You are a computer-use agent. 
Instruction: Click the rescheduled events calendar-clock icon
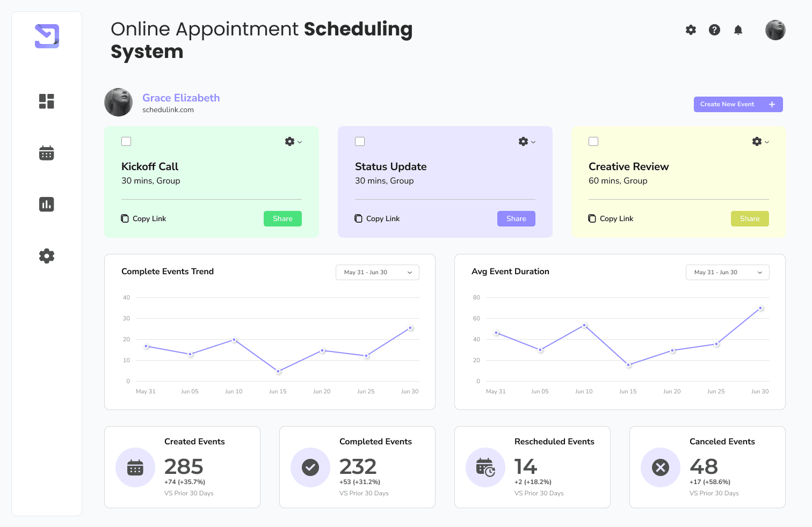(485, 467)
